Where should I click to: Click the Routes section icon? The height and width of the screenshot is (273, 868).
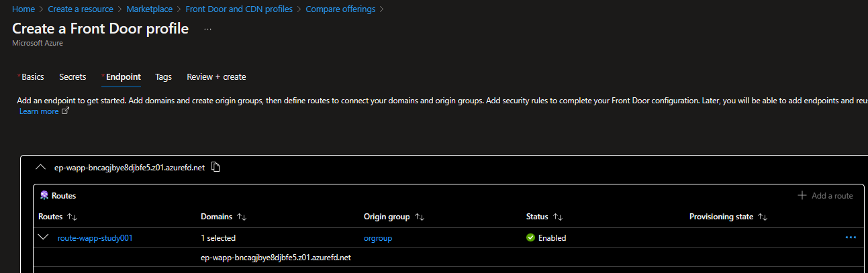tap(44, 196)
